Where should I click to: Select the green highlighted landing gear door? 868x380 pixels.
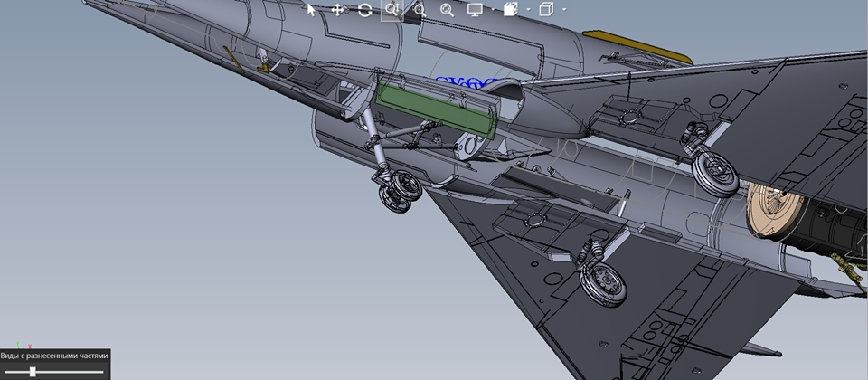coord(438,110)
